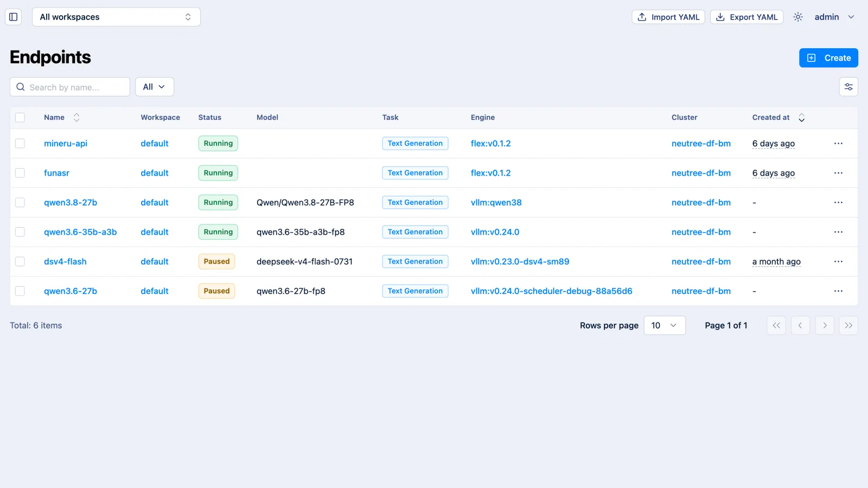The image size is (868, 488).
Task: Click the deepseek-v4-flash-0731 model text
Action: pos(304,261)
